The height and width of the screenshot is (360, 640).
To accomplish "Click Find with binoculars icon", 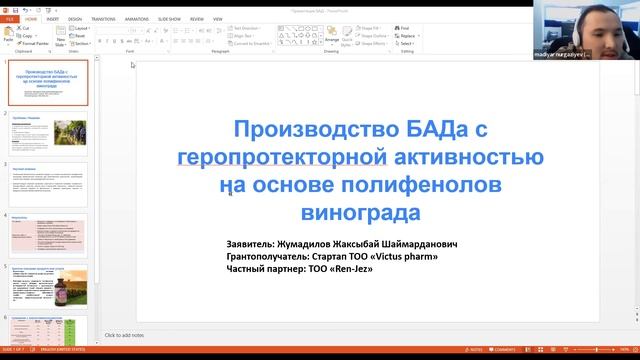I will click(402, 28).
